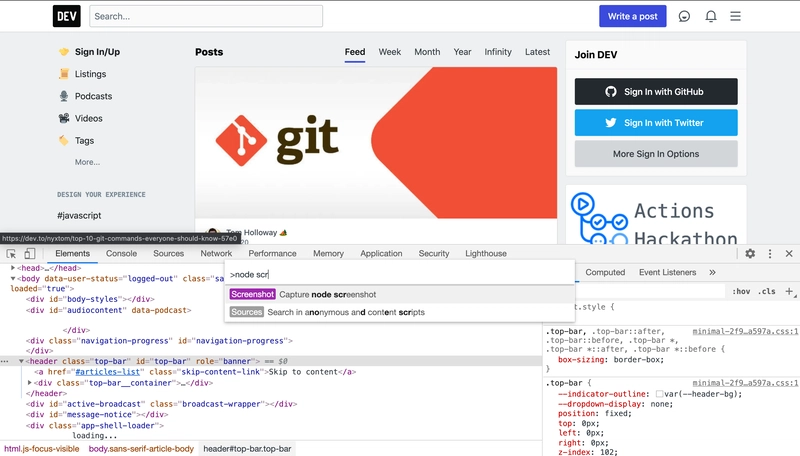Open the #javascript tag link
800x456 pixels.
coord(79,215)
